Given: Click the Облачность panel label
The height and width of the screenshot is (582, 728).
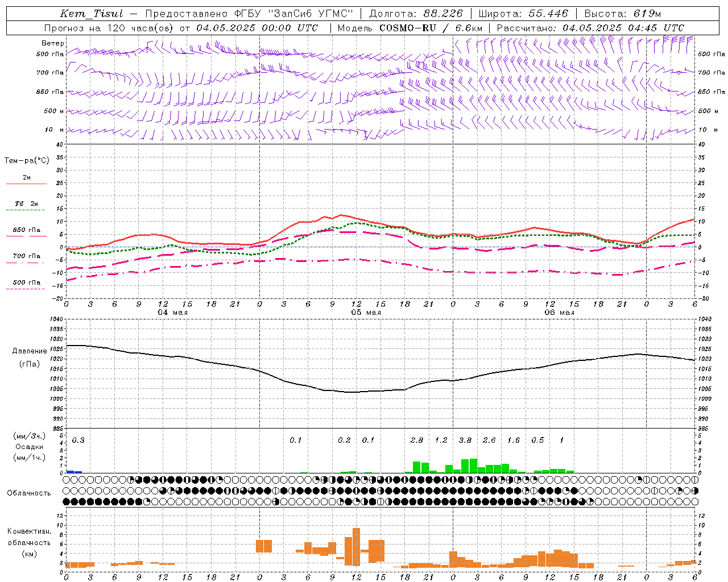Looking at the screenshot, I should [x=29, y=493].
